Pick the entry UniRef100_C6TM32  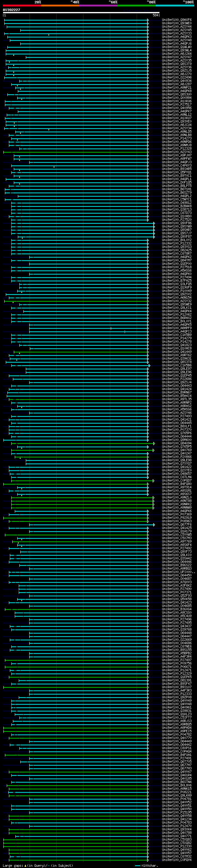(x=177, y=857)
